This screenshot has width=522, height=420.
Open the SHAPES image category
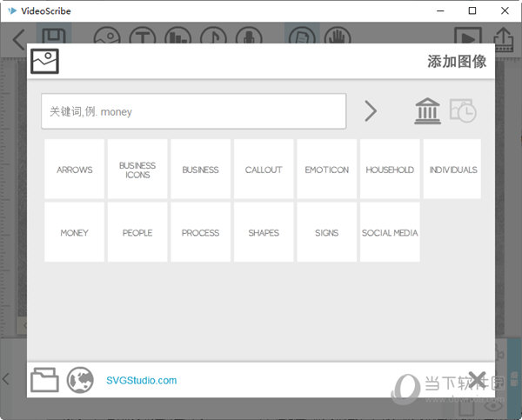point(264,232)
